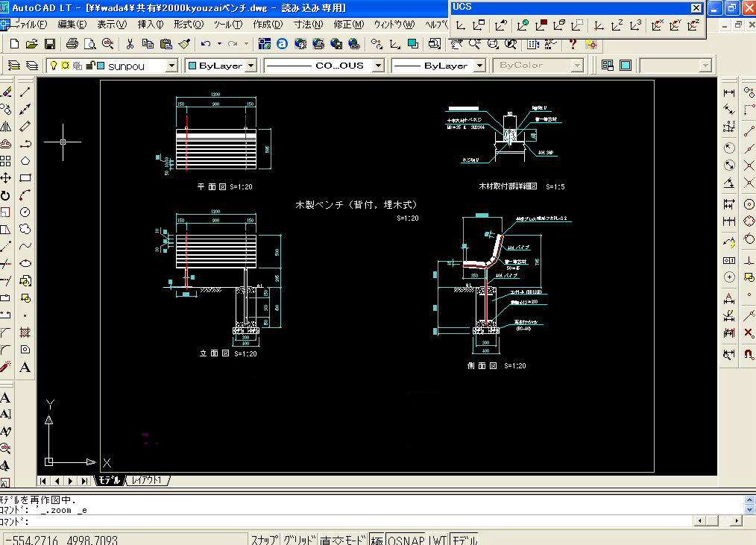Click the 木製ベンチ（背付，埋木式） title text
This screenshot has width=756, height=545.
pos(356,205)
